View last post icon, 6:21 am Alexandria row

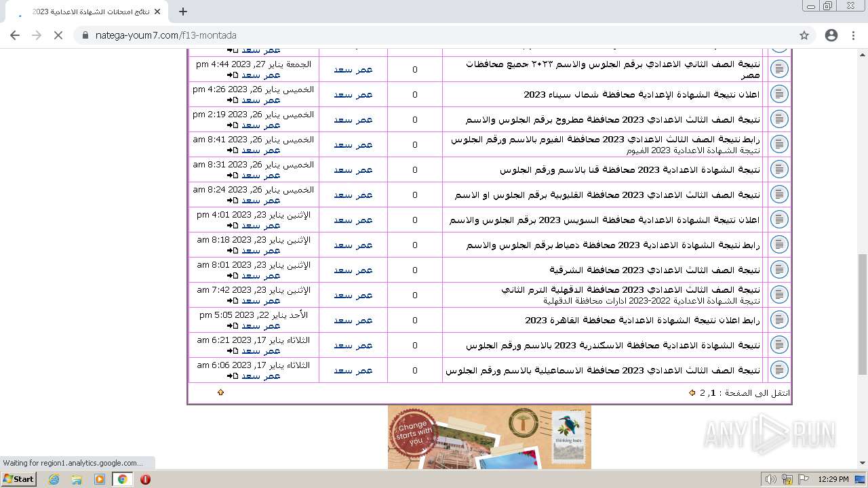[233, 351]
